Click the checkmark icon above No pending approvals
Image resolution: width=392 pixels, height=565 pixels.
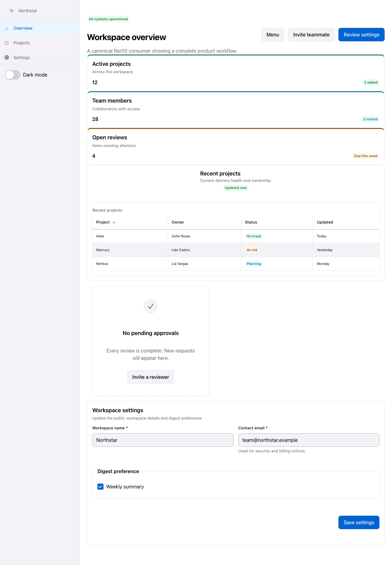point(151,306)
